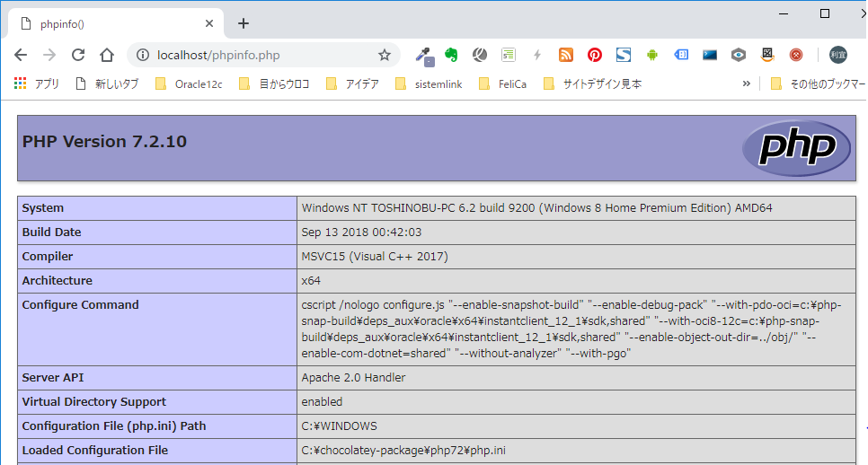Minimize the browser window
The height and width of the screenshot is (465, 868).
coord(784,13)
